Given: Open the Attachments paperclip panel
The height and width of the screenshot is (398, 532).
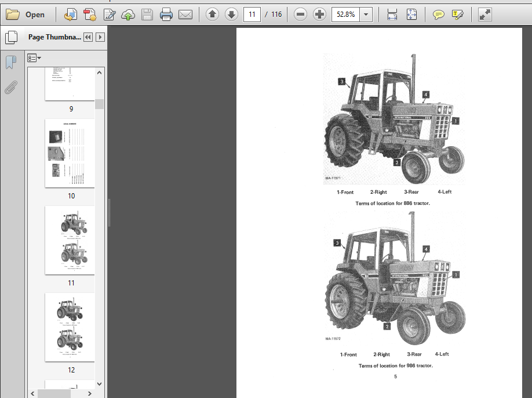Looking at the screenshot, I should tap(11, 87).
